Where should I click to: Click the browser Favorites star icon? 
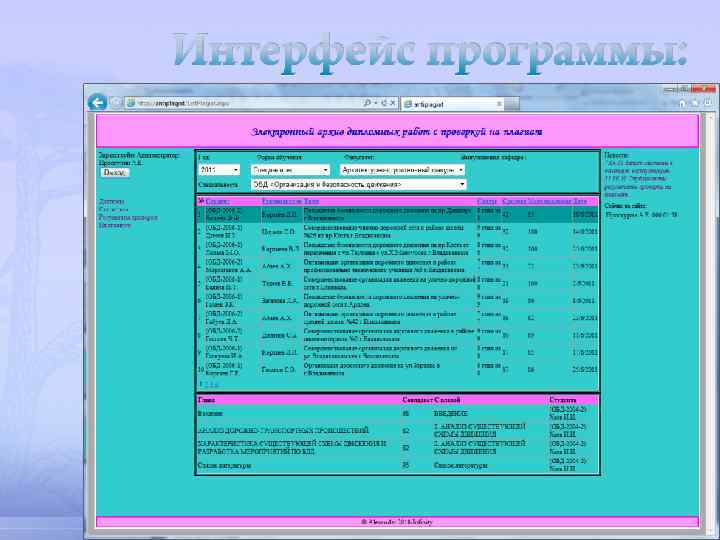click(x=695, y=103)
